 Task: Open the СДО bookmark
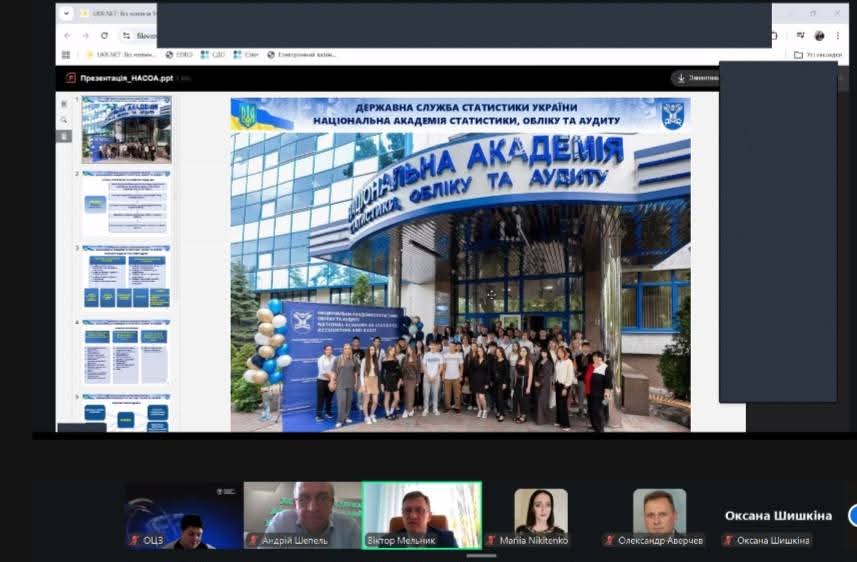tap(212, 55)
